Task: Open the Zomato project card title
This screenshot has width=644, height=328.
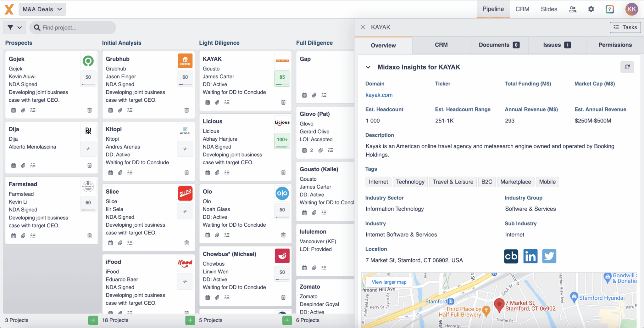Action: tap(310, 287)
